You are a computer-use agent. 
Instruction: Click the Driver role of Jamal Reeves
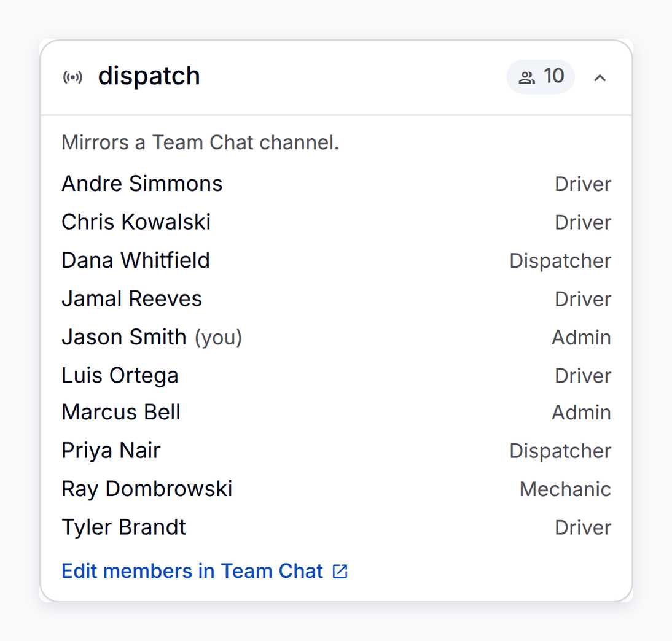click(583, 299)
